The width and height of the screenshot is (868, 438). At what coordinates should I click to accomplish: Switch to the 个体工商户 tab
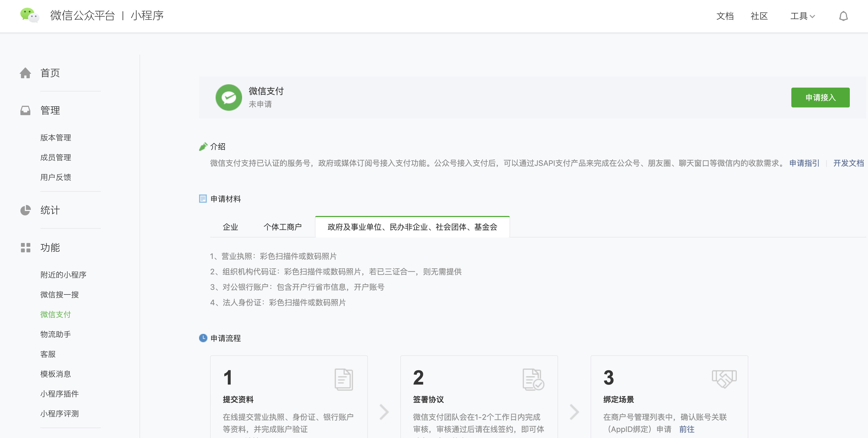click(282, 227)
